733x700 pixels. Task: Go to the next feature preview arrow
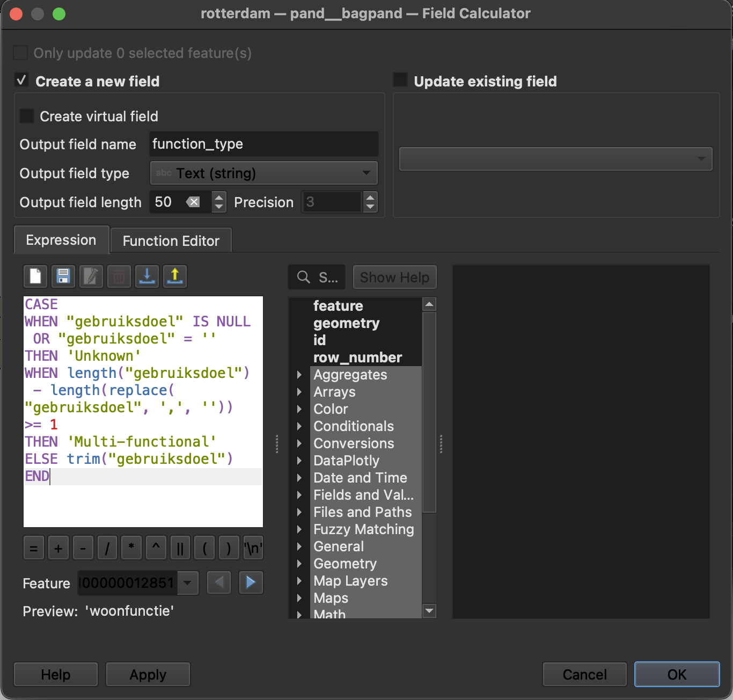(251, 582)
